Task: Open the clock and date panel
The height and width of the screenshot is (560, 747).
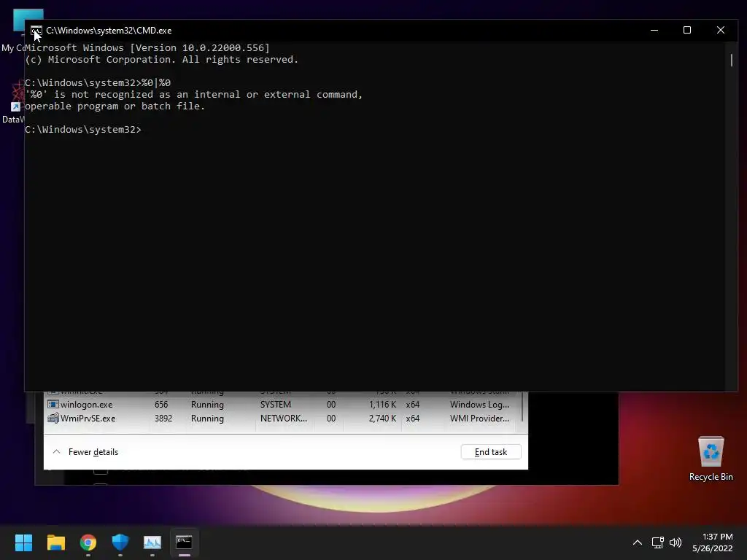Action: (712, 542)
